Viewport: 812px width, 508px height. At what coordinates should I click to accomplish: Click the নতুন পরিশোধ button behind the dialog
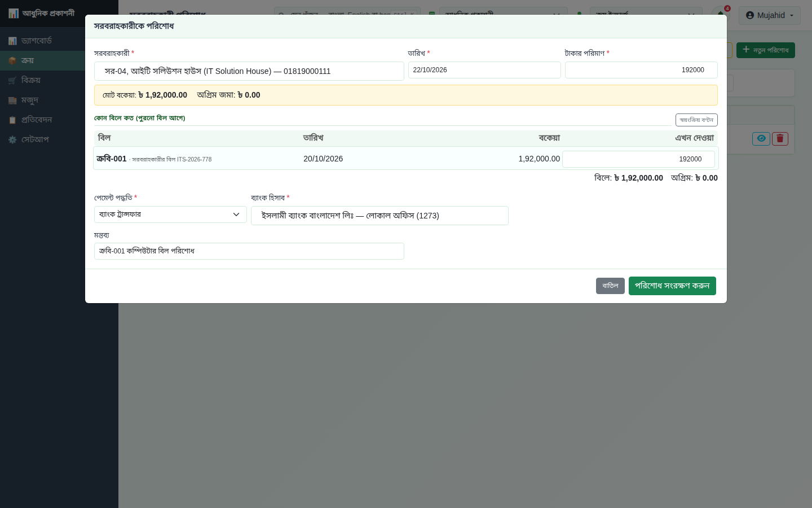coord(766,50)
